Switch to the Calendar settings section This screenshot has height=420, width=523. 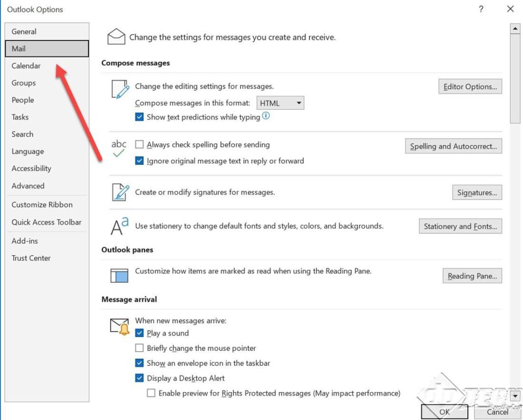[26, 65]
